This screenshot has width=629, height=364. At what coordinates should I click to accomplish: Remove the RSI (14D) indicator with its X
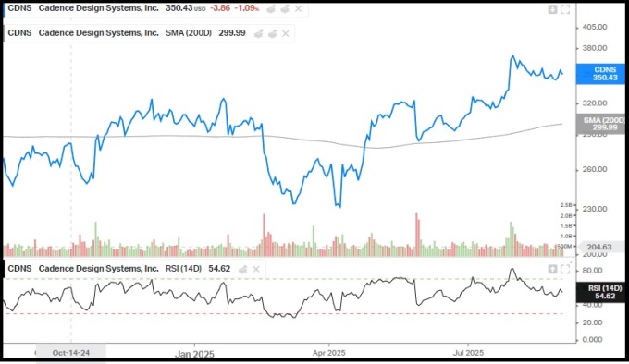click(x=256, y=270)
